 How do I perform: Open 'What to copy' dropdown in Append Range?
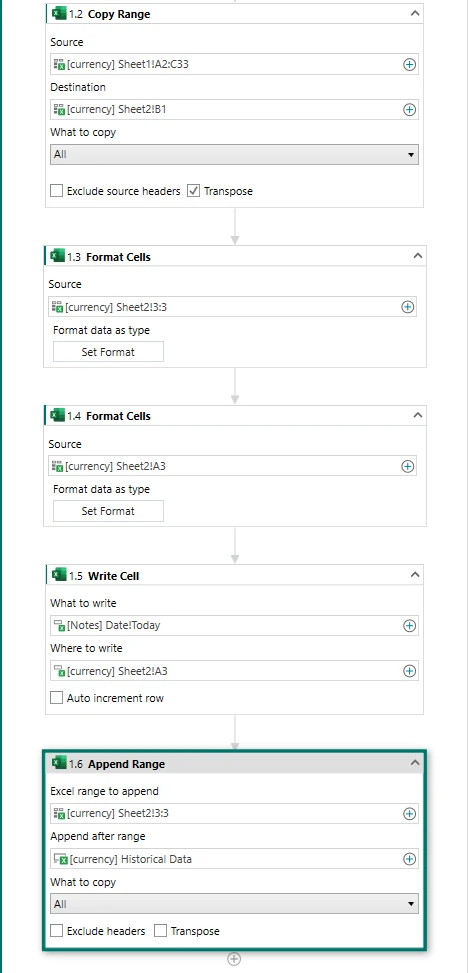tap(235, 904)
